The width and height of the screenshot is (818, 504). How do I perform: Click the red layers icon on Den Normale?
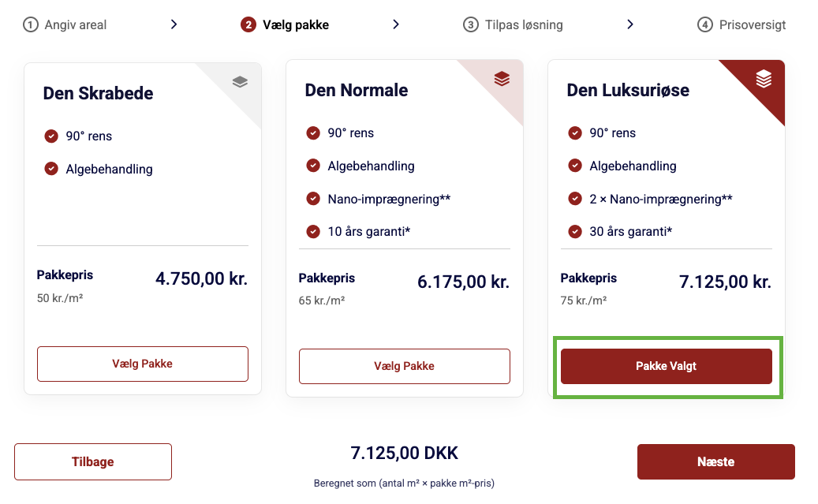(502, 78)
